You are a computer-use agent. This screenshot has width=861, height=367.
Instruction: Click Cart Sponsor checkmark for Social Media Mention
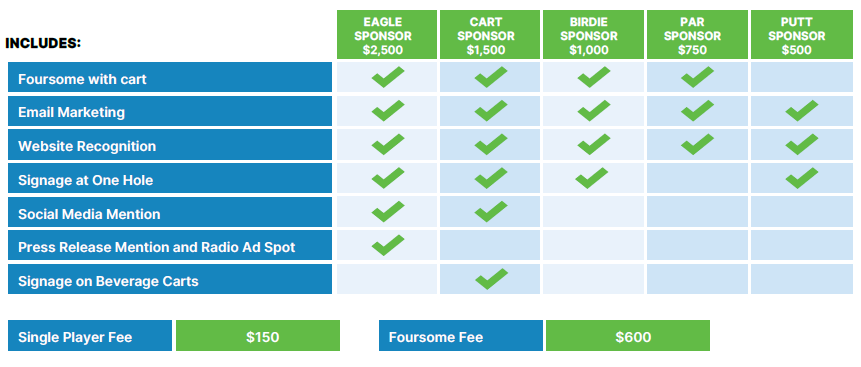tap(491, 212)
